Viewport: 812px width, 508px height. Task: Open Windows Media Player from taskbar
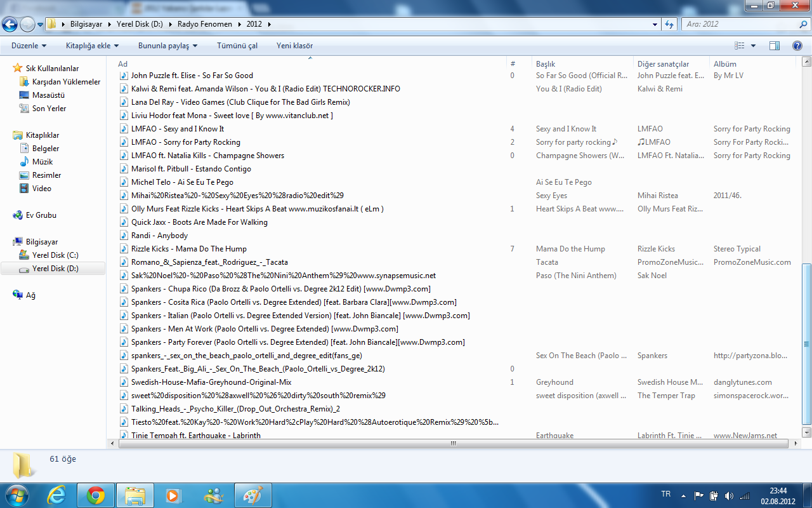coord(174,495)
